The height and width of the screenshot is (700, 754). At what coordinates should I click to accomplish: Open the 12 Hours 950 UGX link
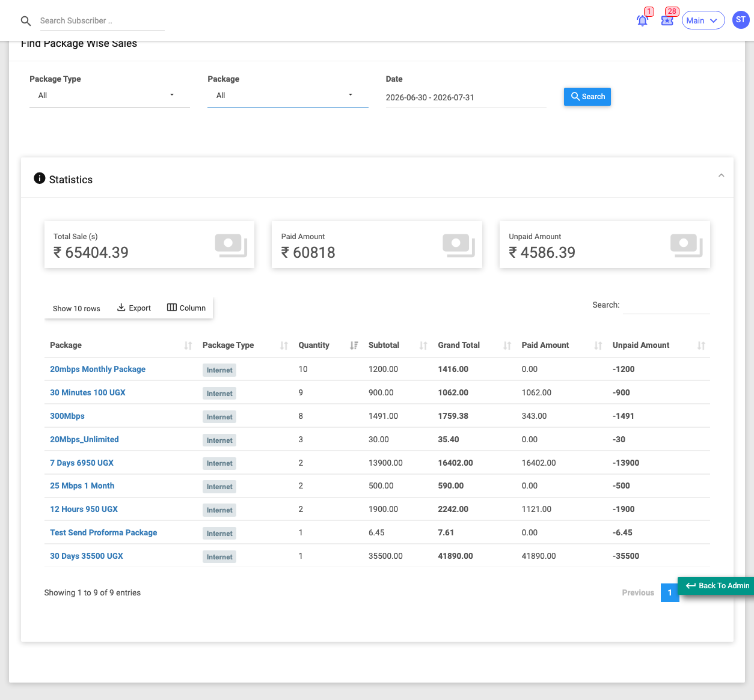(x=84, y=509)
